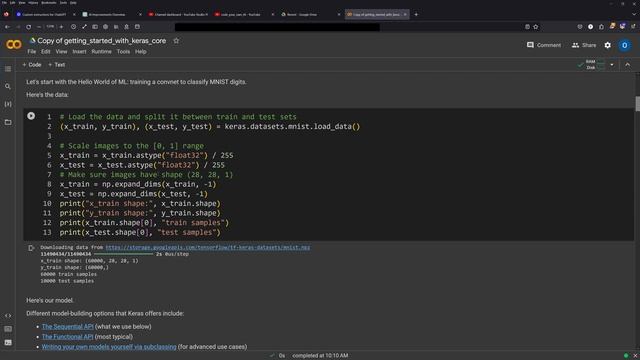Click the 'Here's our model.' text cell
640x360 pixels.
(50, 300)
